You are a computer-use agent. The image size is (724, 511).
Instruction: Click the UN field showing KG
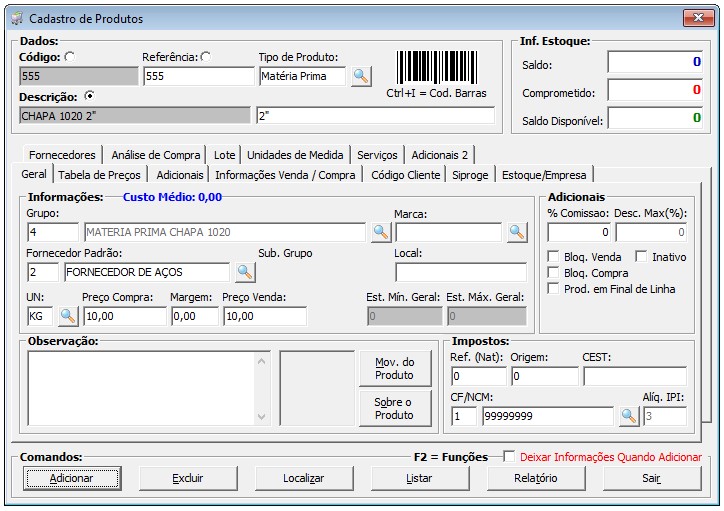tap(40, 316)
